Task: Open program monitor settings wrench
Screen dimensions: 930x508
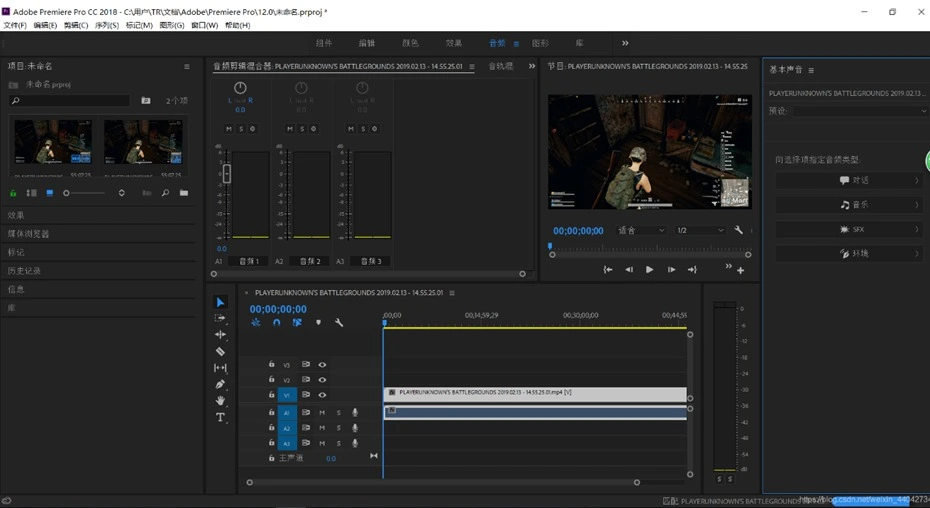Action: click(738, 230)
